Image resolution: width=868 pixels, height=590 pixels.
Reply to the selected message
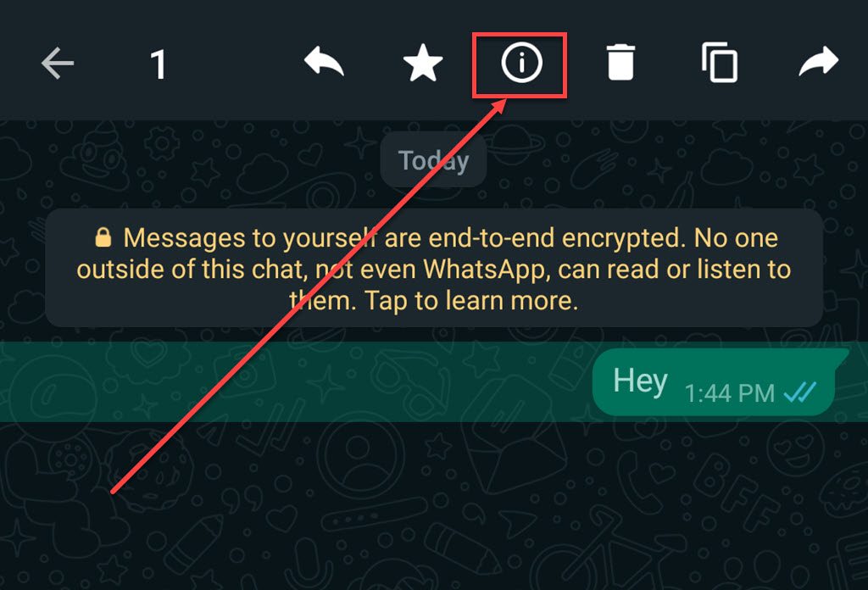point(325,62)
